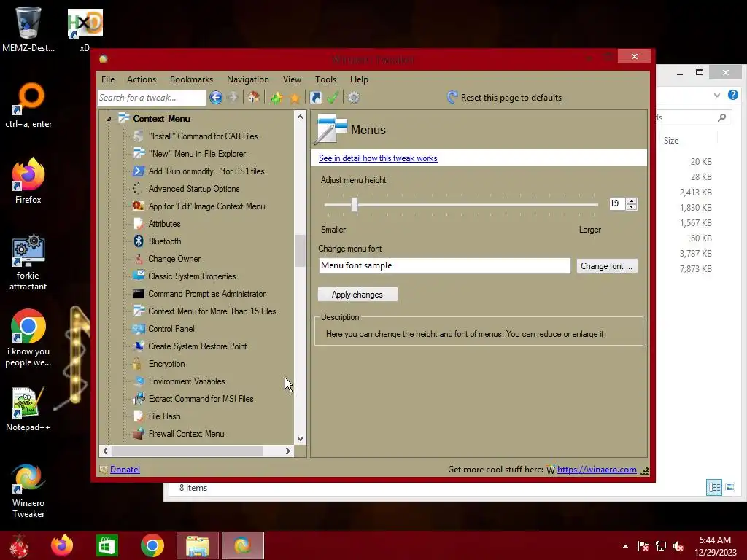
Task: Select Add 'Run or modify...' for PS1 files
Action: (x=206, y=171)
